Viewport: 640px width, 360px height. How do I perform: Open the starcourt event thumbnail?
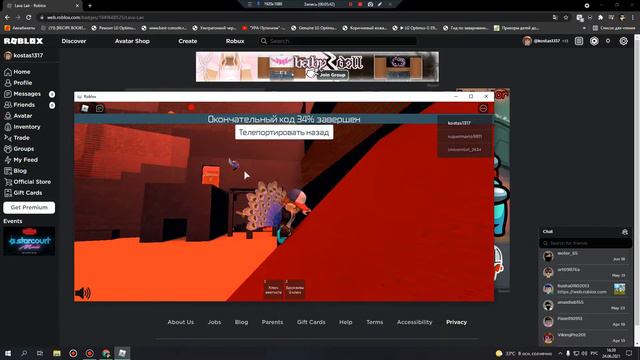tap(29, 241)
